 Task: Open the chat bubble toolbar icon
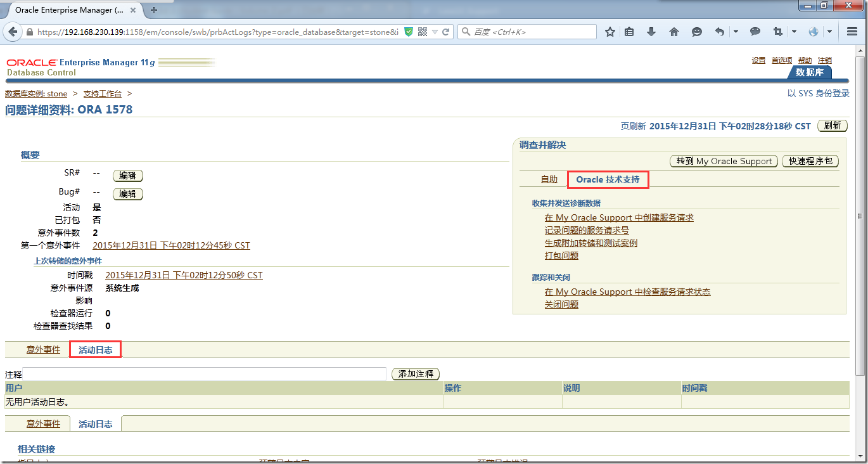[x=755, y=32]
